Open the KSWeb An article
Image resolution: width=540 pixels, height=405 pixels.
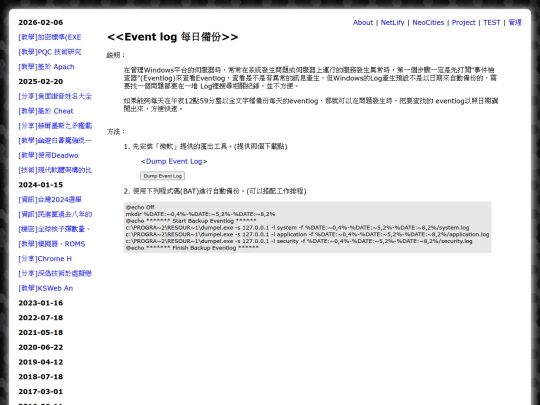[45, 288]
